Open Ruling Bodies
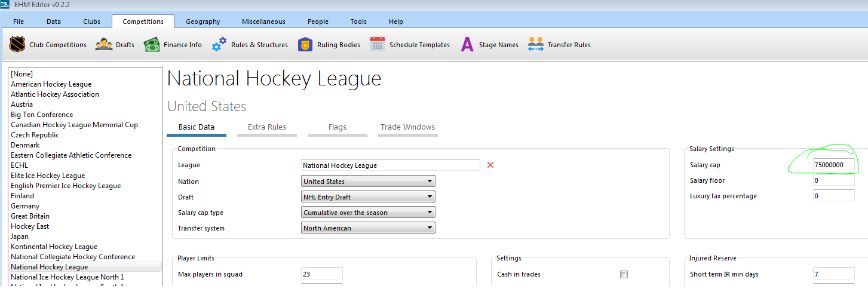This screenshot has width=868, height=304. point(329,45)
